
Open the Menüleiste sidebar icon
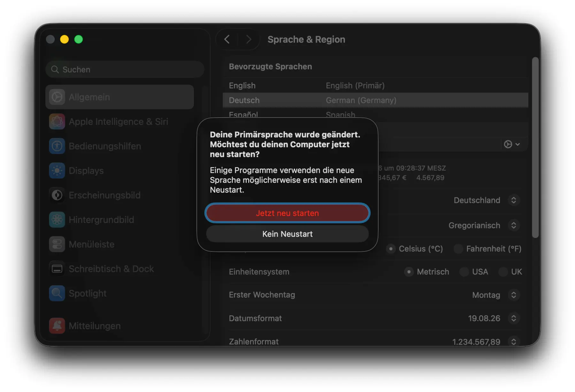coord(57,244)
